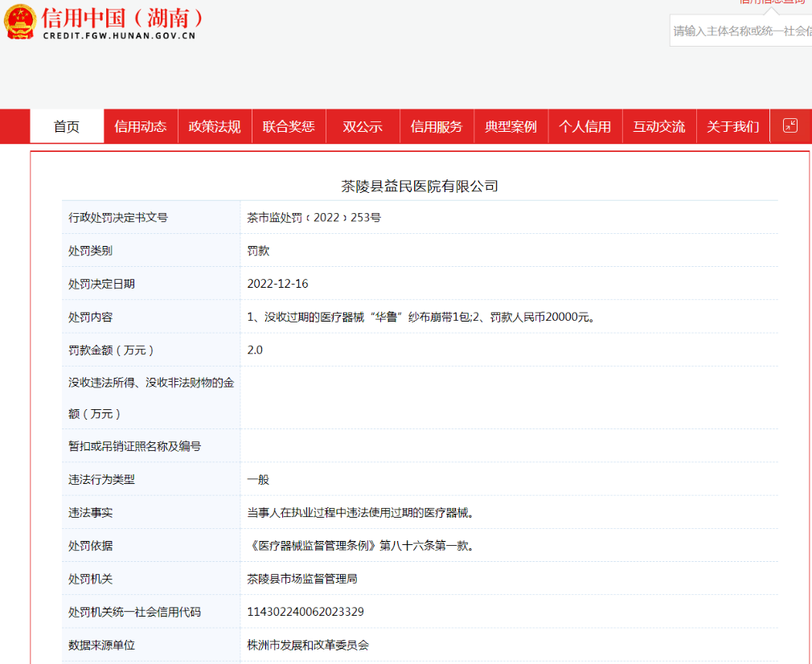The width and height of the screenshot is (812, 664).
Task: Click the 处罚机关统一社会信用代码 label
Action: (x=134, y=613)
